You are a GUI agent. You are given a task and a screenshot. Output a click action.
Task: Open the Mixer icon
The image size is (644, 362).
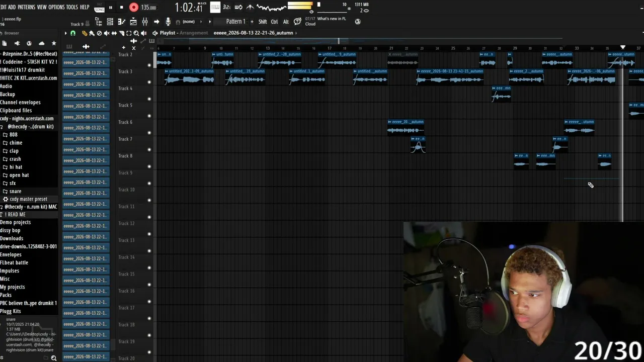(145, 22)
